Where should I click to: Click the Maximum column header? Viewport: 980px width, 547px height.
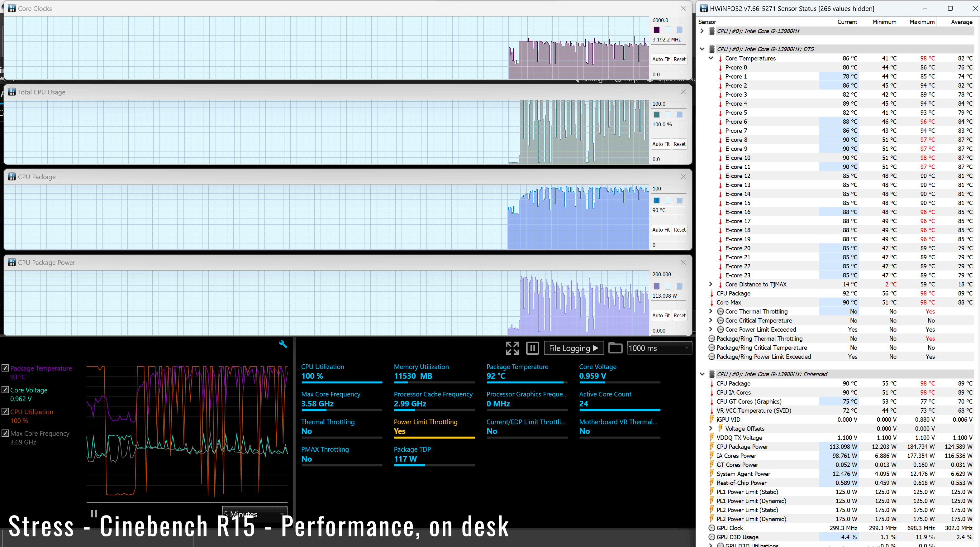click(x=921, y=22)
